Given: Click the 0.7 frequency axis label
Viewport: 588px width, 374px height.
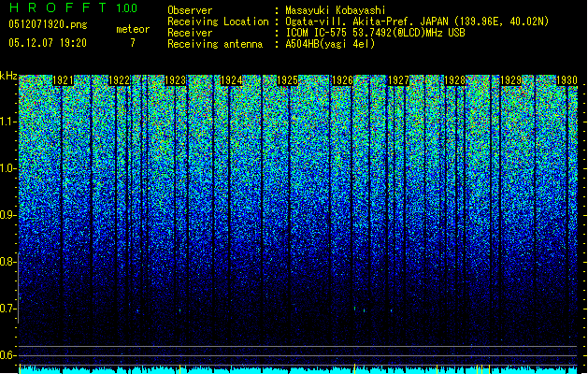Looking at the screenshot, I should point(8,309).
